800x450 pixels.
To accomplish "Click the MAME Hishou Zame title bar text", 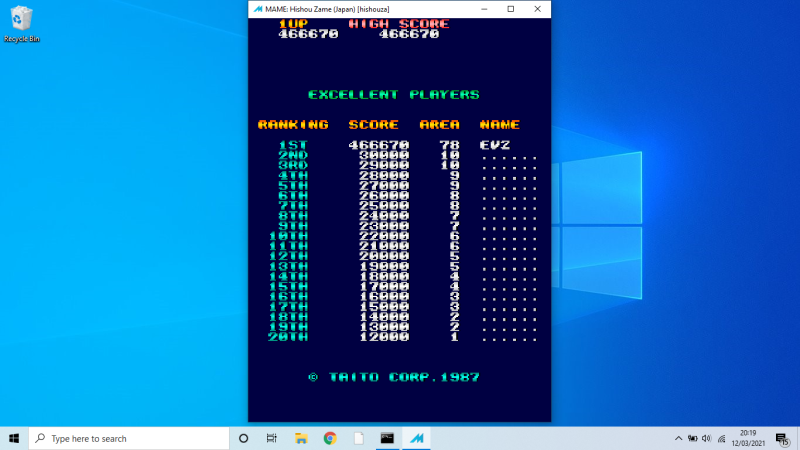I will [x=327, y=9].
